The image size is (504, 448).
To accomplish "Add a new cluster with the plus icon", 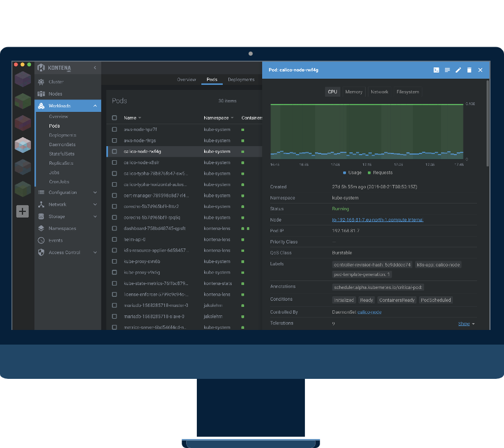I will click(21, 211).
